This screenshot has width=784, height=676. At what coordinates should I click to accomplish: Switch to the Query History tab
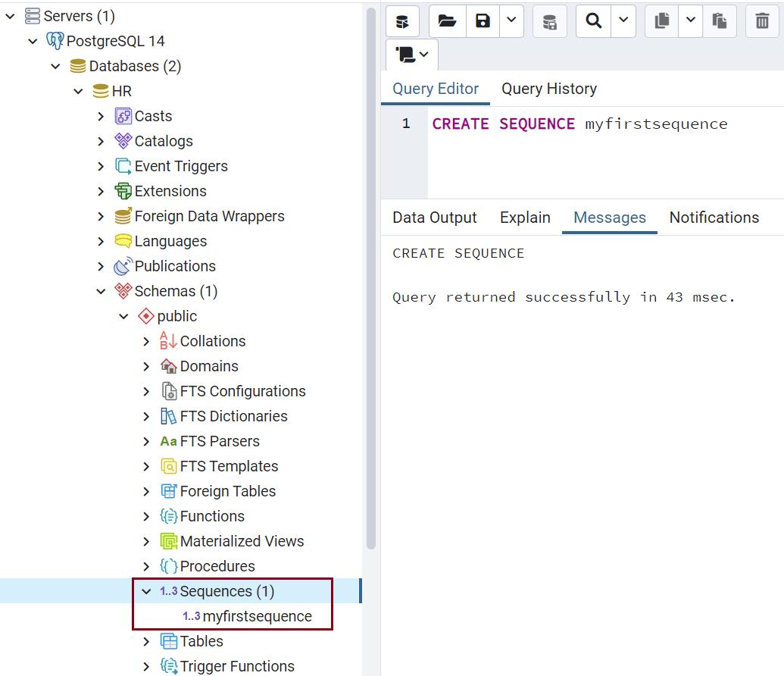(548, 89)
